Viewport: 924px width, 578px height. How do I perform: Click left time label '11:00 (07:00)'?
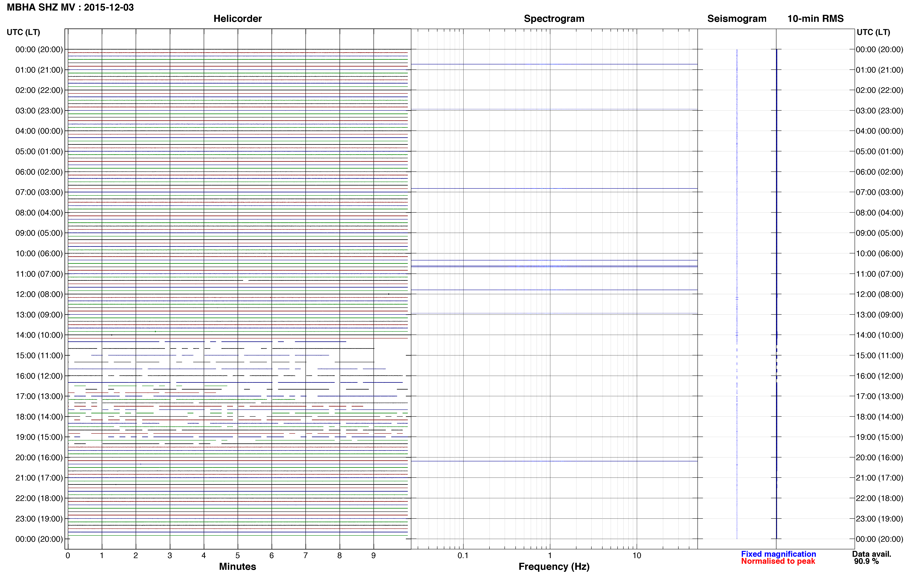39,274
